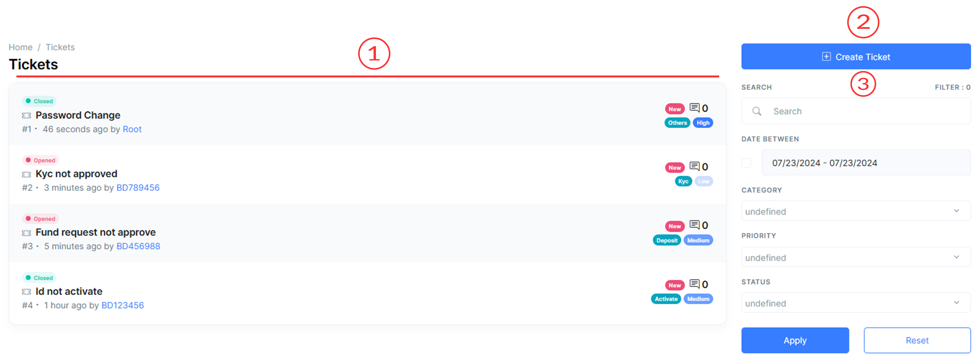Screen dimensions: 980x363
Task: Open the Fund request not approve ticket
Action: coord(95,232)
